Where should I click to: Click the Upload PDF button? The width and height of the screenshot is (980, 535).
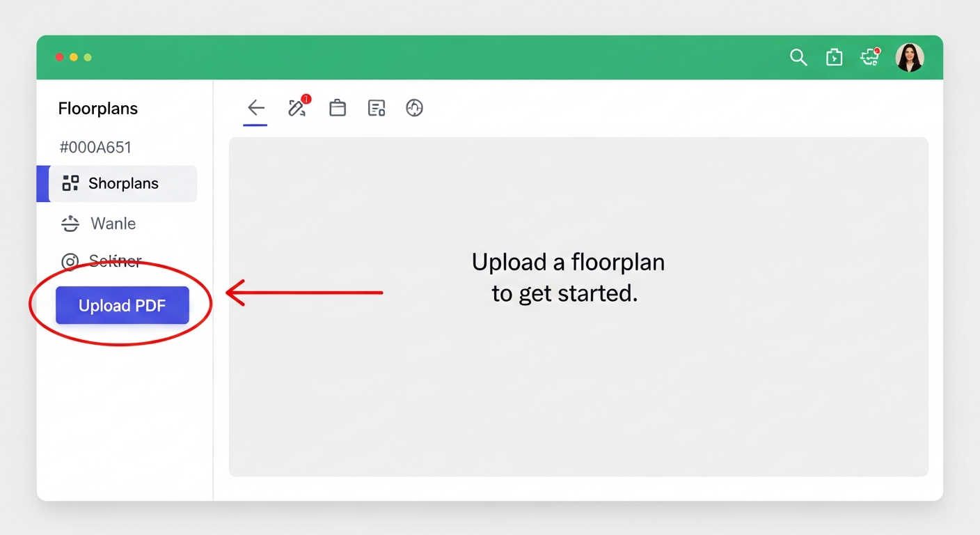(122, 305)
